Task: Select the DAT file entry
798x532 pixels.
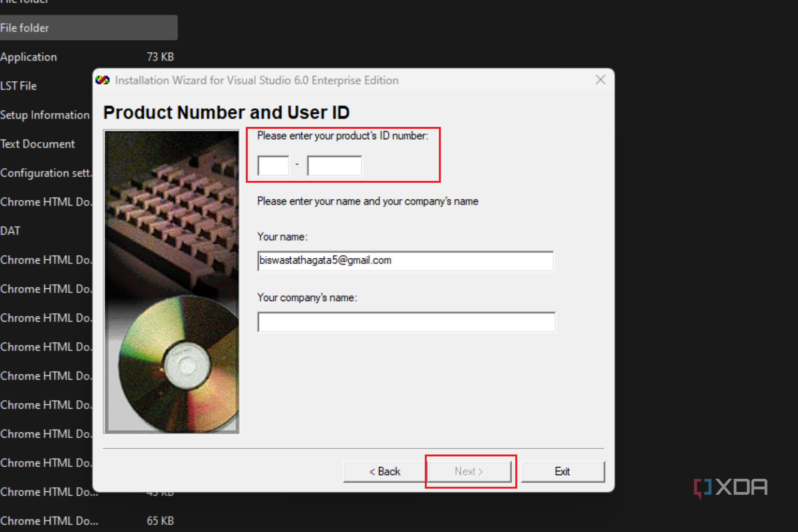Action: [11, 231]
